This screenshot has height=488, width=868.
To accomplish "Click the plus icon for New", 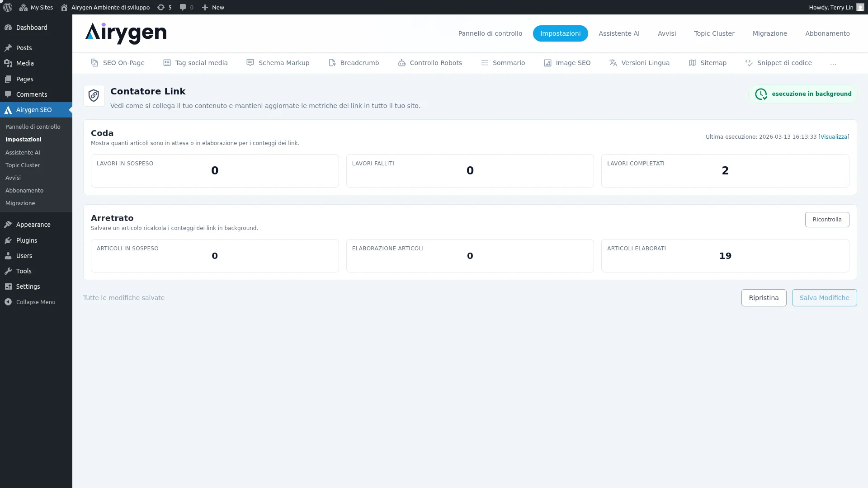I will tap(205, 7).
